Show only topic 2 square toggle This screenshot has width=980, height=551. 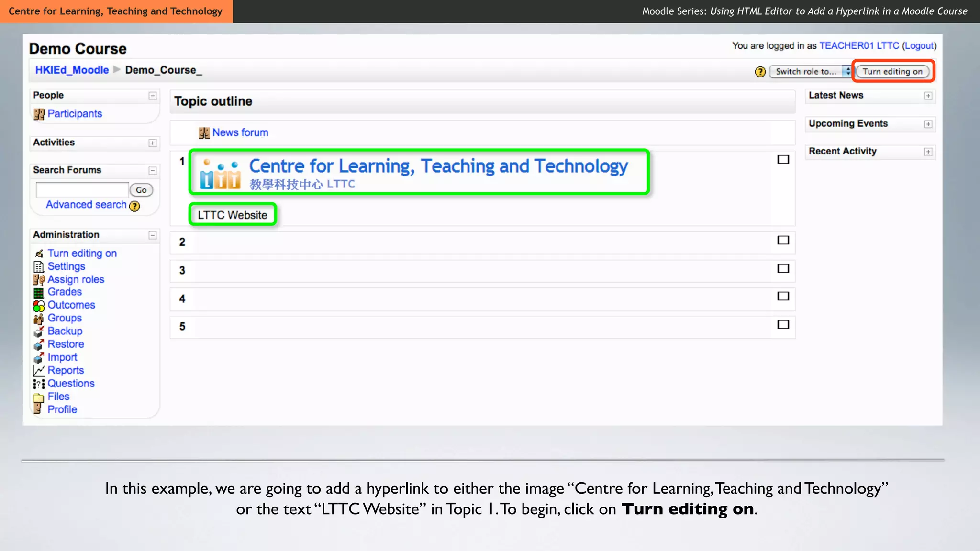[783, 240]
